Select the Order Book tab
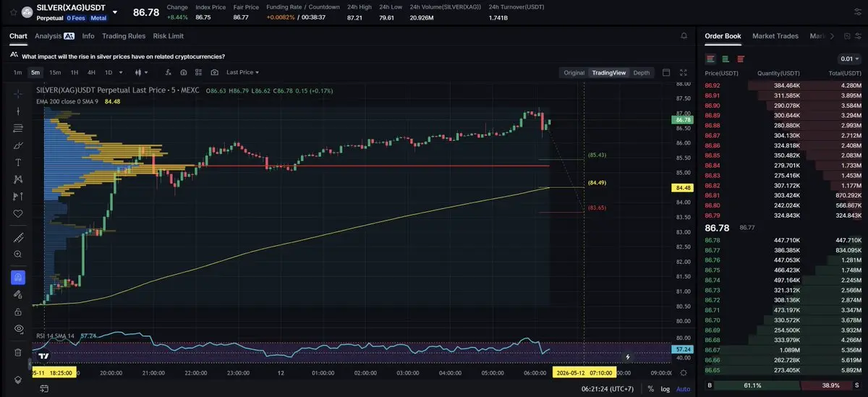Screen dimensions: 868x397 pyautogui.click(x=723, y=35)
